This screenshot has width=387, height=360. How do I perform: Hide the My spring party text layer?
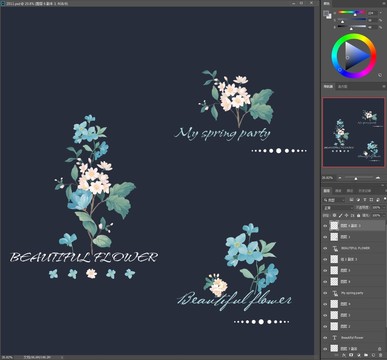(325, 293)
